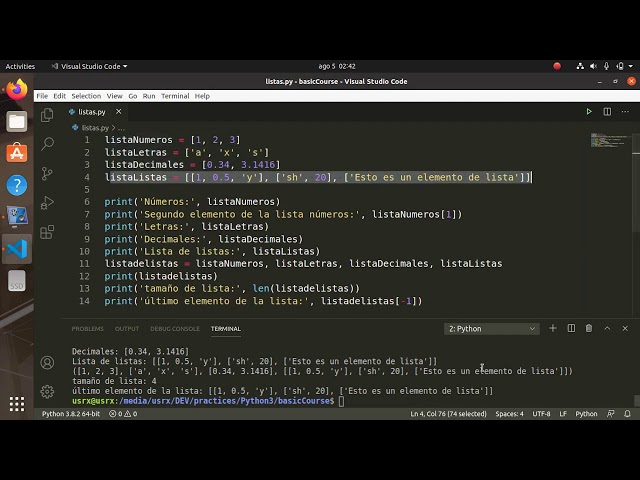Image resolution: width=640 pixels, height=480 pixels.
Task: Open editor More Actions ellipsis
Action: 625,111
